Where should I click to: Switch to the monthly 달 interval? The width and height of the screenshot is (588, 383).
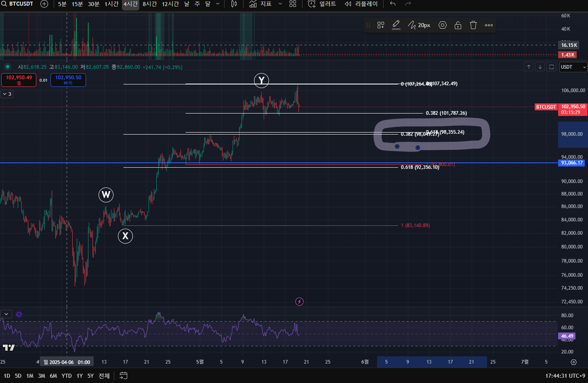[208, 4]
